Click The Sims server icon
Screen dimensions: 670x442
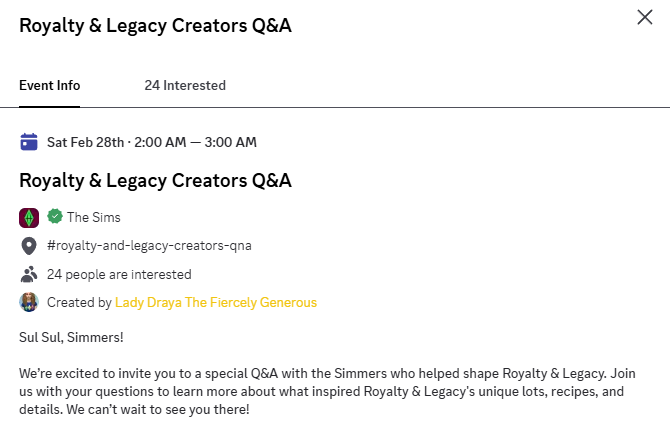click(x=29, y=217)
